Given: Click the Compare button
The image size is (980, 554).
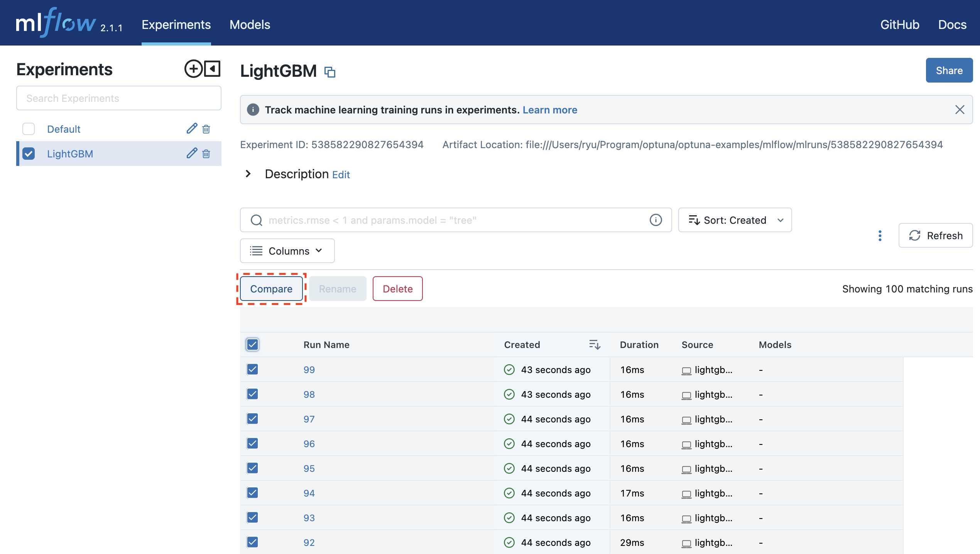Looking at the screenshot, I should pos(271,289).
